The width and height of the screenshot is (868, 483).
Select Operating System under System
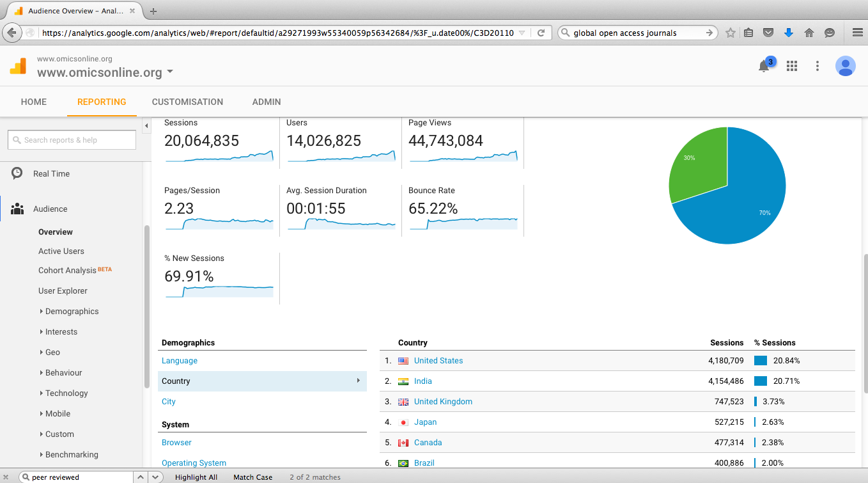tap(194, 463)
